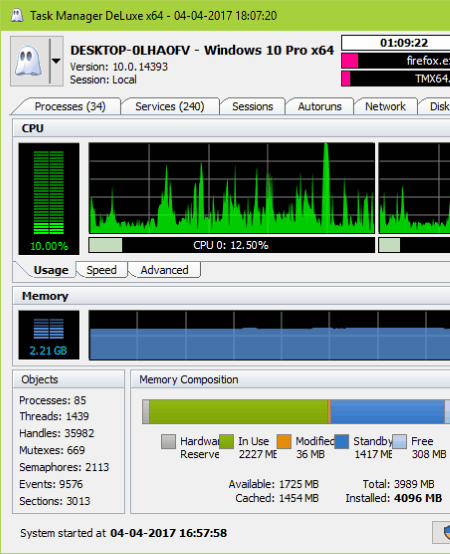450x554 pixels.
Task: Click the 01:09:22 uptime box
Action: 396,43
